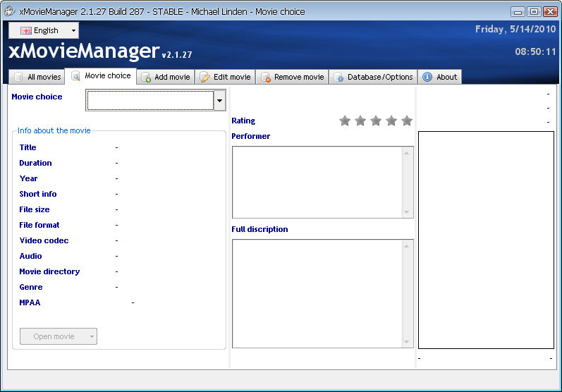This screenshot has height=392, width=562.
Task: Close the xMovieManager window
Action: [x=550, y=11]
